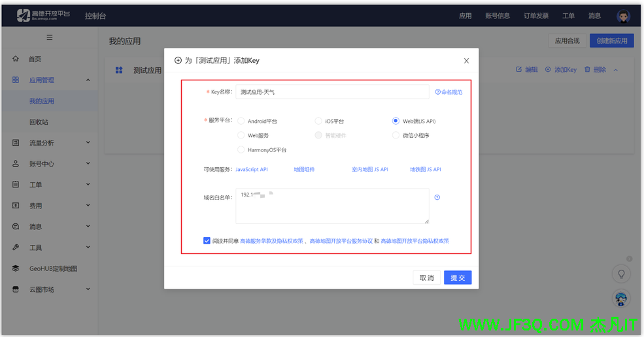Click the 提交 submit button
This screenshot has width=644, height=337.
coord(458,278)
